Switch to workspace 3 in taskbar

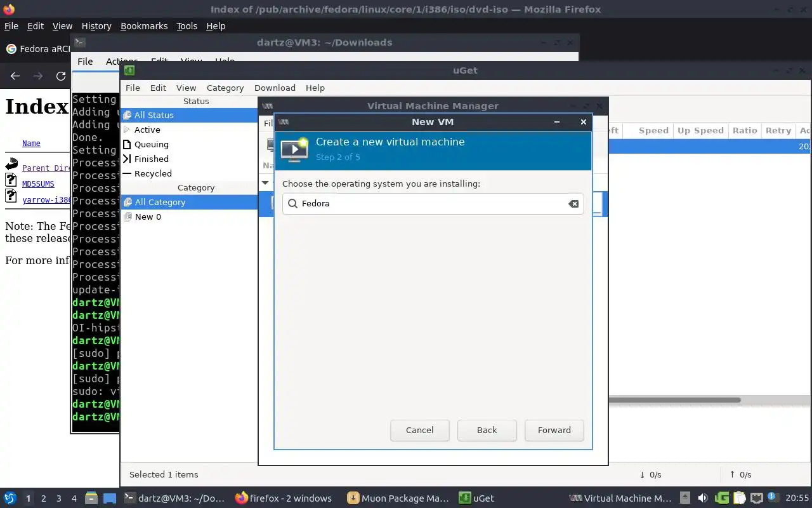59,498
